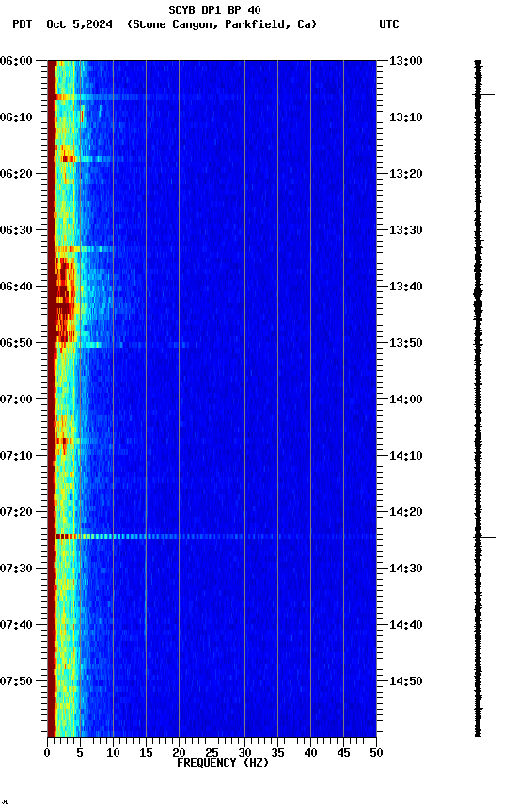Click the seismogram spike near 13:06
Screen dimensions: 519x812
click(x=485, y=95)
